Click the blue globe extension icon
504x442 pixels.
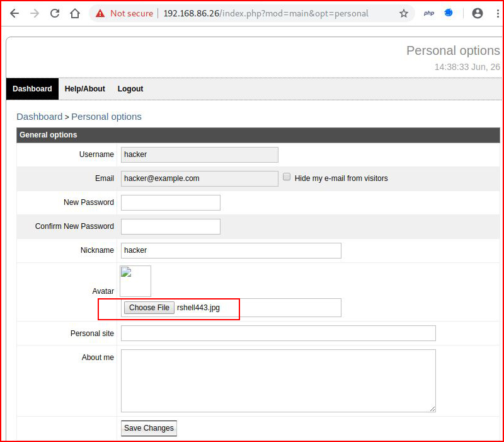(449, 13)
